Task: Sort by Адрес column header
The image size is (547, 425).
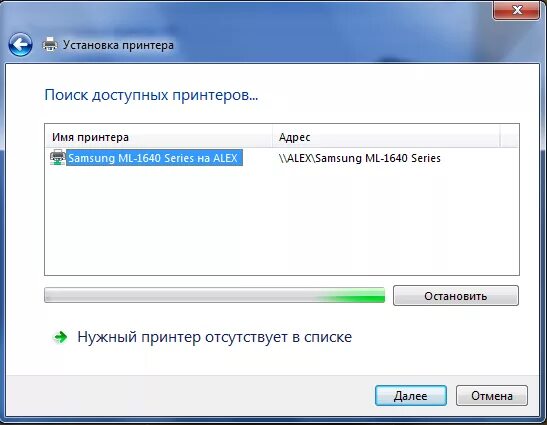Action: point(386,137)
